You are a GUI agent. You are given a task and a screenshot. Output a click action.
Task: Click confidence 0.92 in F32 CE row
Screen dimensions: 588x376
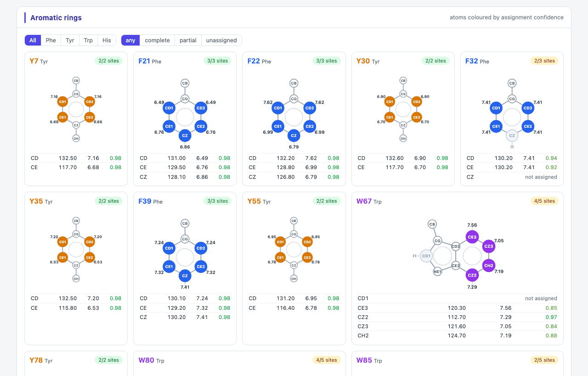[552, 167]
